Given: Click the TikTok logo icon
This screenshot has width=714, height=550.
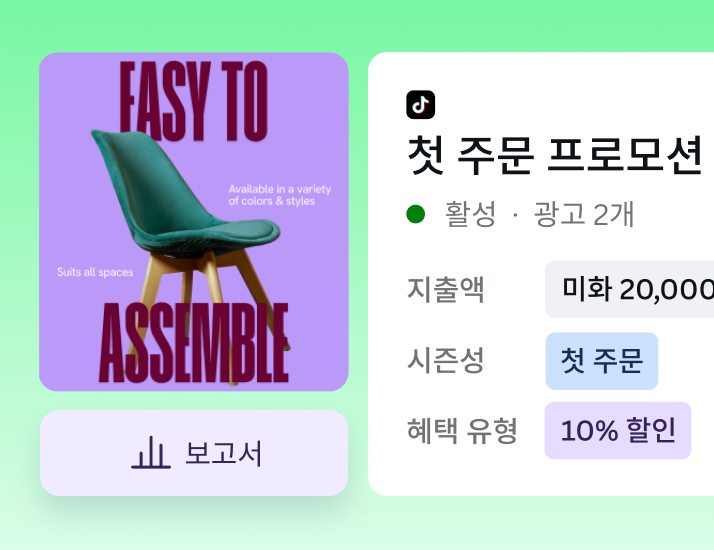Looking at the screenshot, I should [421, 105].
